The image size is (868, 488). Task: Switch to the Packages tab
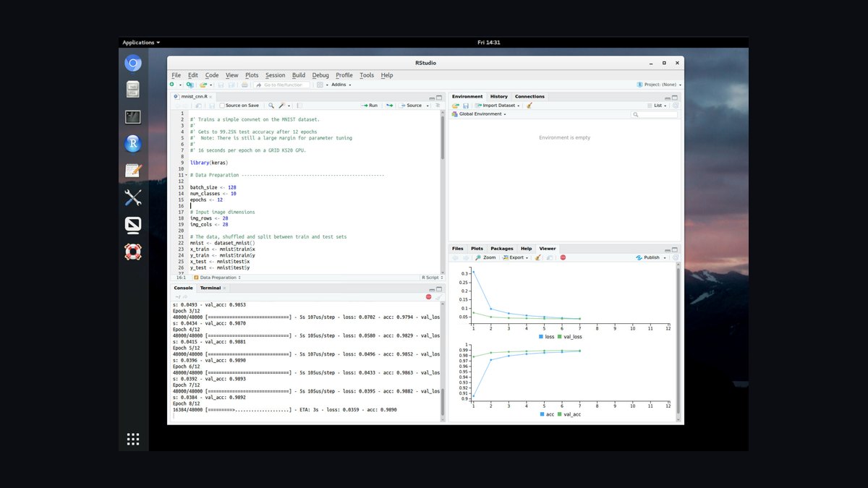(x=502, y=249)
